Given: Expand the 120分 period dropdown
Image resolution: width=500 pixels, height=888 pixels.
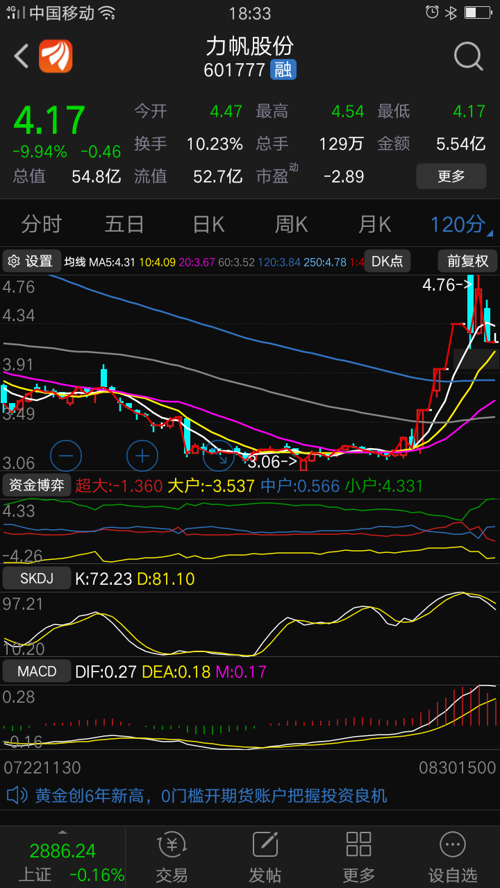Looking at the screenshot, I should pyautogui.click(x=460, y=225).
